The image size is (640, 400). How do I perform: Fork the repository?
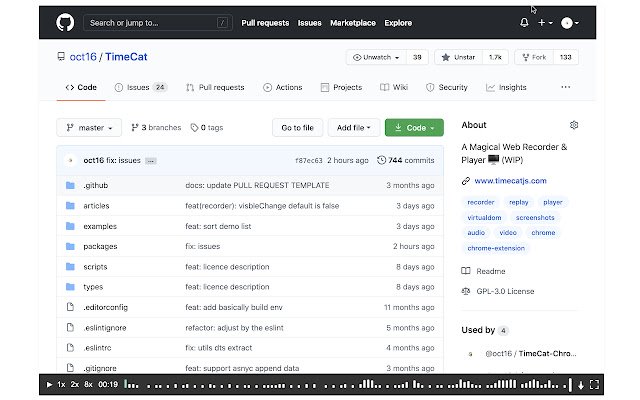534,57
